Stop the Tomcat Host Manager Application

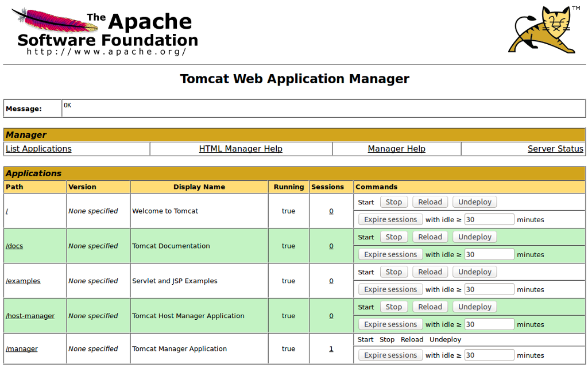394,307
